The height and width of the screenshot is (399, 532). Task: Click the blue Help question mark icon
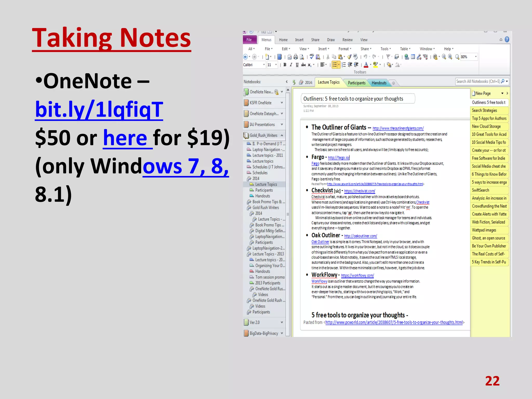point(507,39)
